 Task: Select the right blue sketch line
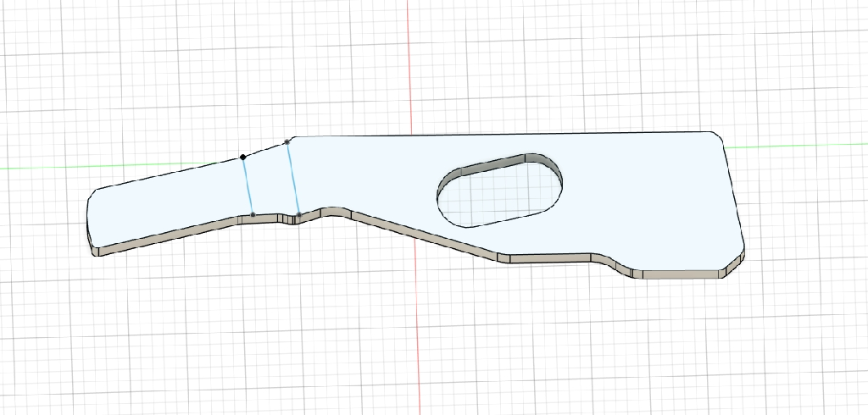click(293, 179)
